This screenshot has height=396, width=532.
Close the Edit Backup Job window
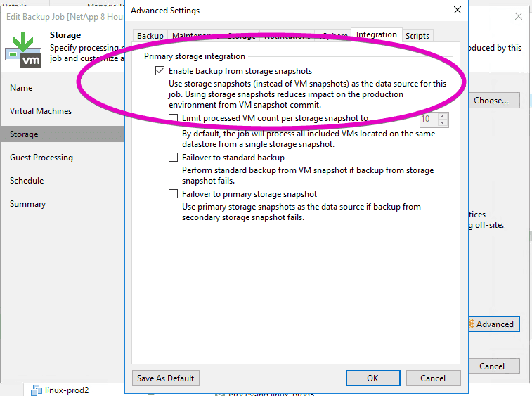coord(519,16)
